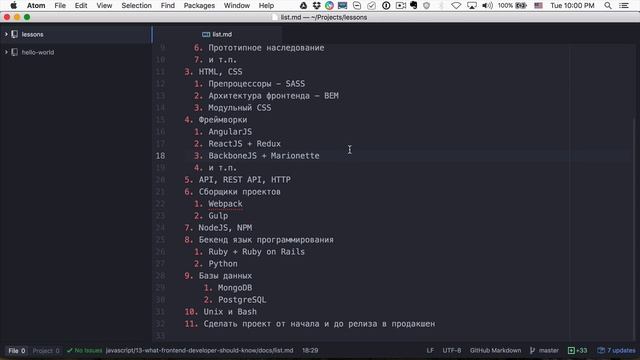Open the US flag input source menu
This screenshot has width=640, height=360.
pyautogui.click(x=538, y=5)
